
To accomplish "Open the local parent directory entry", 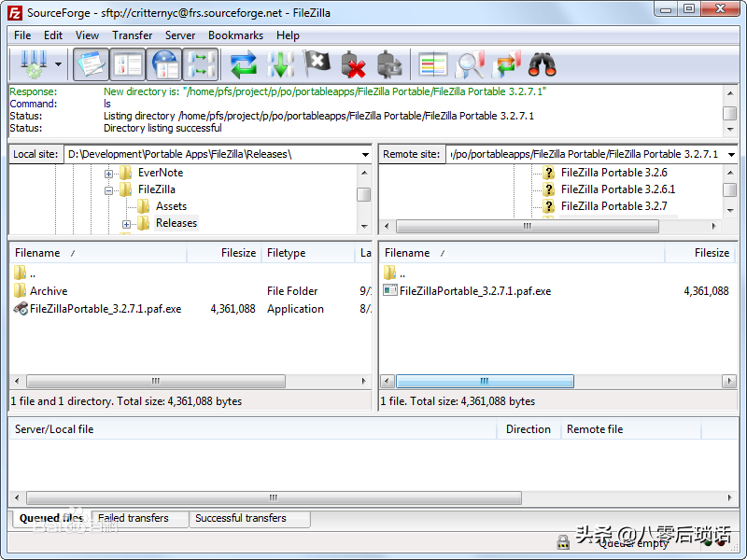I will coord(25,273).
